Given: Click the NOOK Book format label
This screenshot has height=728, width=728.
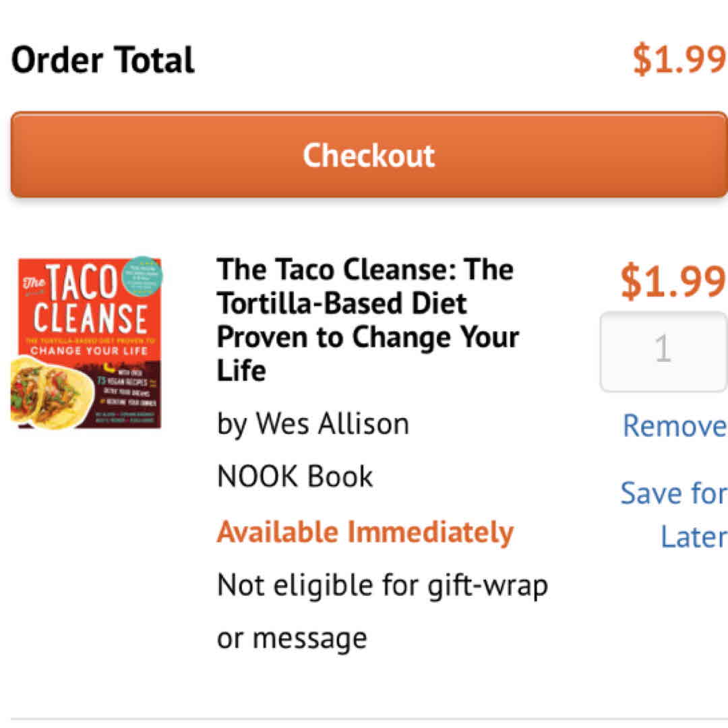Looking at the screenshot, I should (295, 477).
